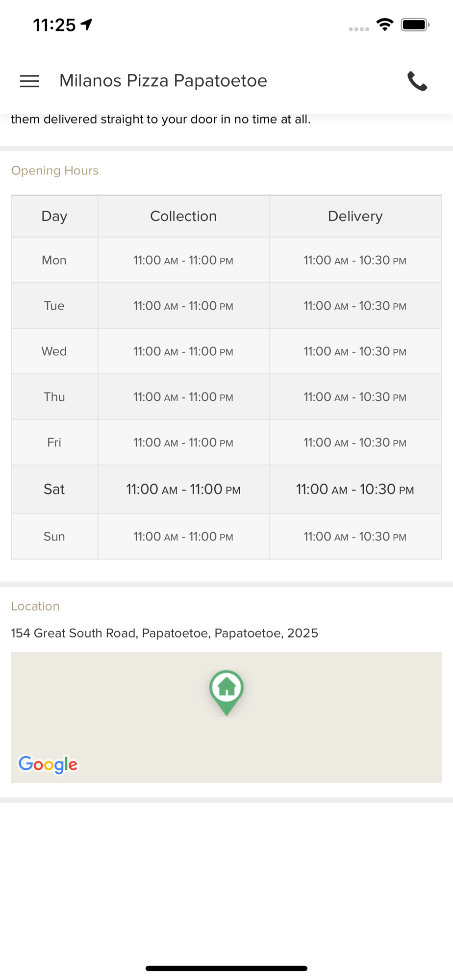The height and width of the screenshot is (980, 453).
Task: Tap the Opening Hours heading
Action: (55, 171)
